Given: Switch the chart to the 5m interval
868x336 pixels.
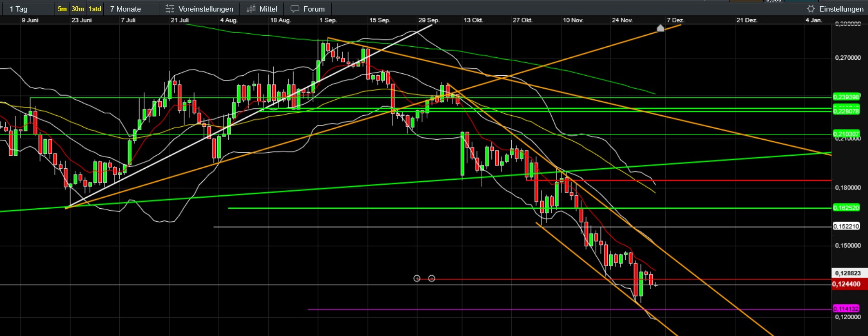Looking at the screenshot, I should (62, 9).
